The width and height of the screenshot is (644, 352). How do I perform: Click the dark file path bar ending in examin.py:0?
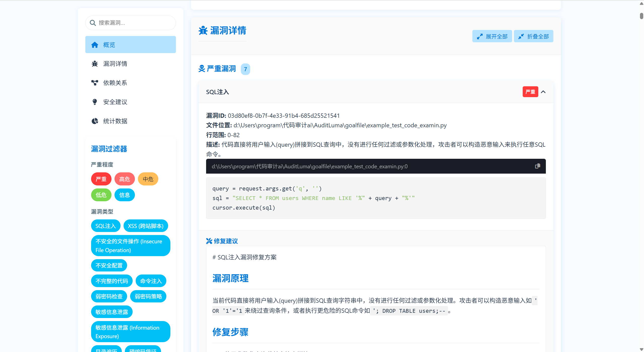click(376, 166)
